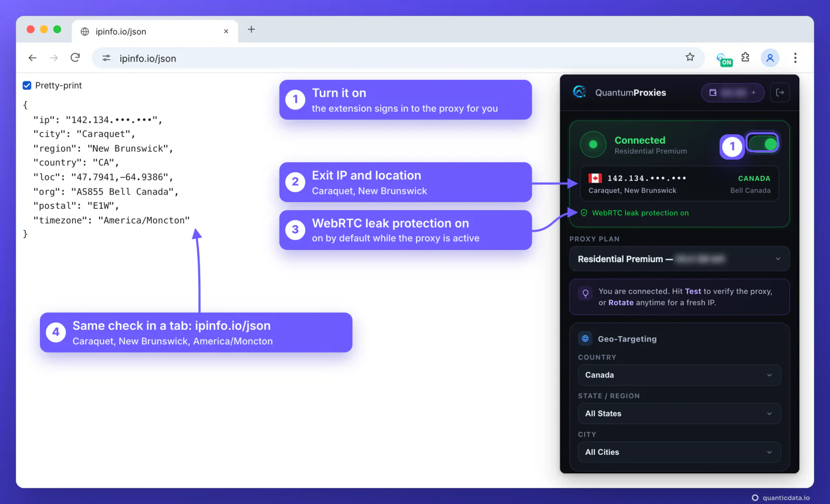Reload the ipinfo.io/json page

(x=75, y=58)
